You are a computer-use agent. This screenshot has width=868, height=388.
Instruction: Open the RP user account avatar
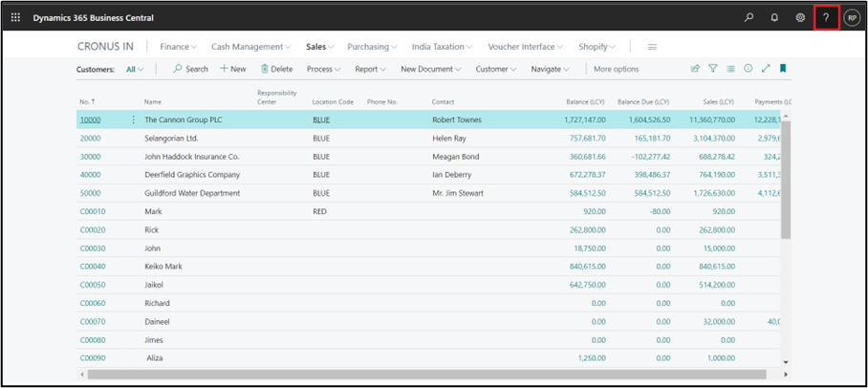[852, 18]
